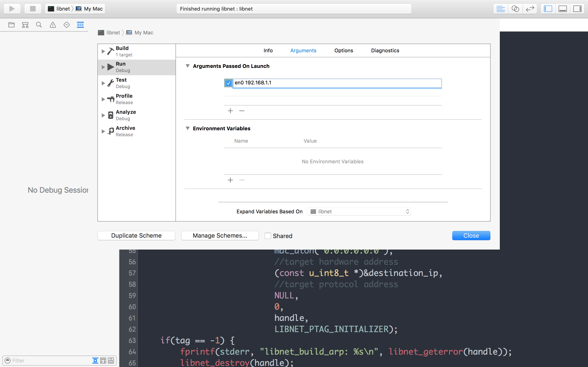The width and height of the screenshot is (588, 367).
Task: Switch to the Diagnostics tab
Action: pos(385,50)
